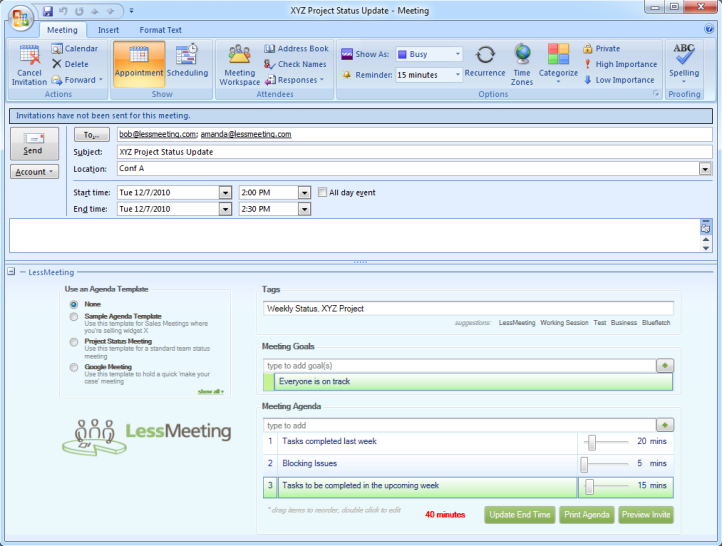Open the Account dropdown button
Screen dimensions: 722x546
pyautogui.click(x=35, y=172)
